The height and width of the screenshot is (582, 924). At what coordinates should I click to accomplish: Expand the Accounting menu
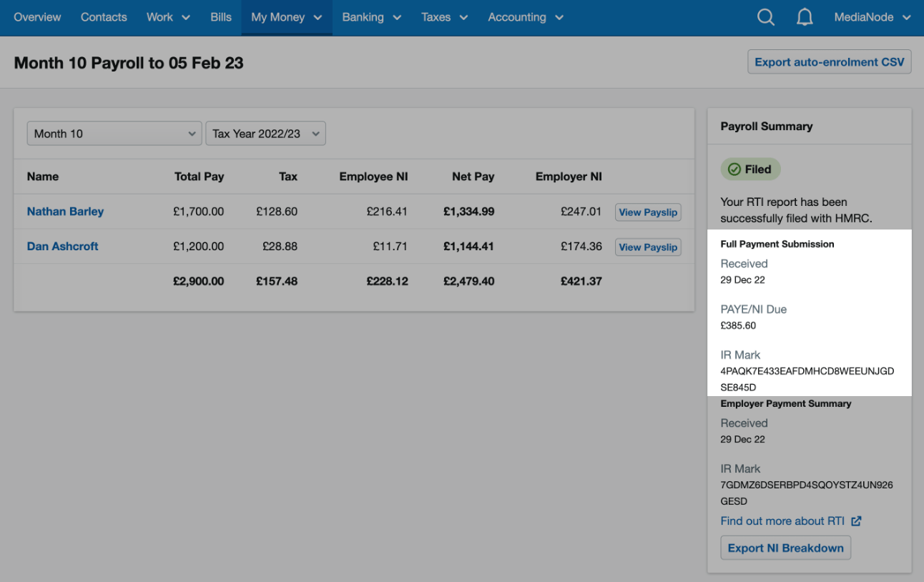[526, 17]
